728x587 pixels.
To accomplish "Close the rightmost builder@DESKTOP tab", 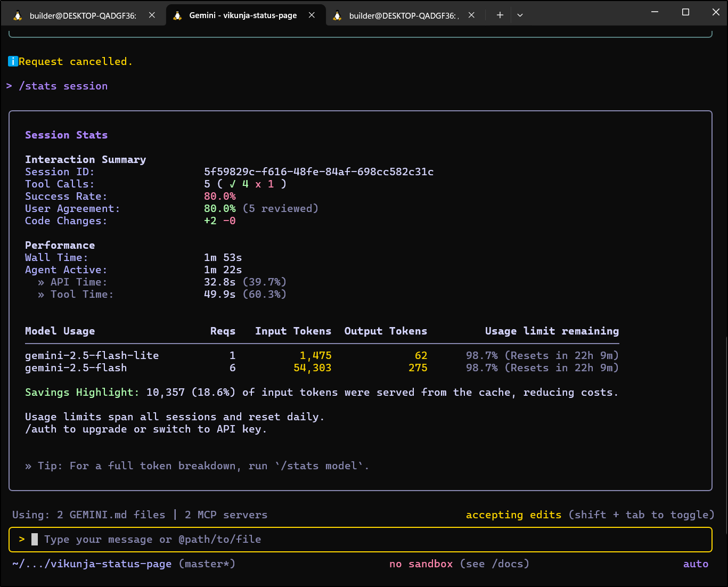I will [x=471, y=15].
